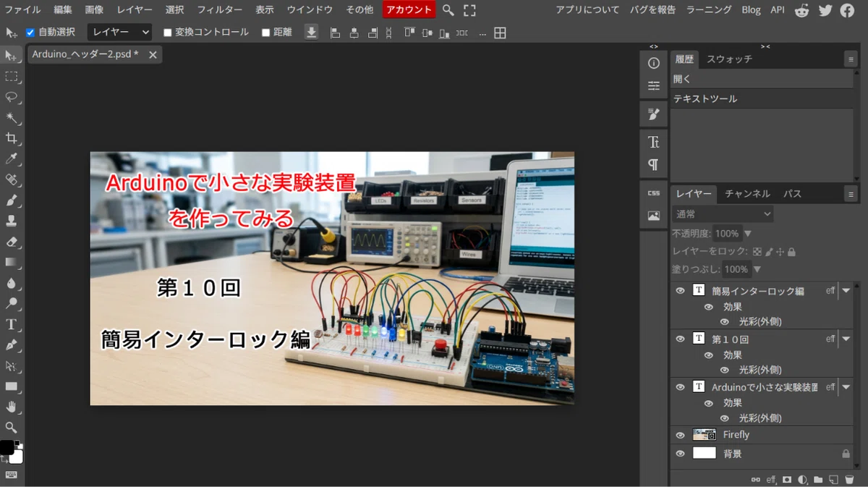Select the Rectangle shape tool
868x487 pixels.
tap(12, 386)
